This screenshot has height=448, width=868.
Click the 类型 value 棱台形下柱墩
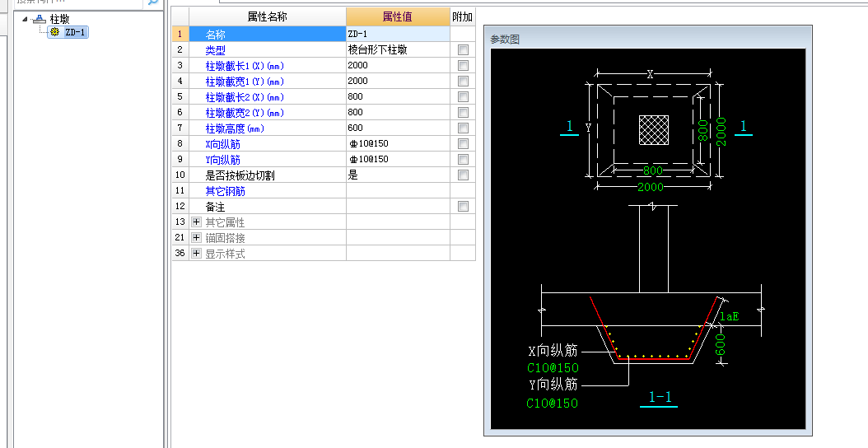pyautogui.click(x=398, y=50)
